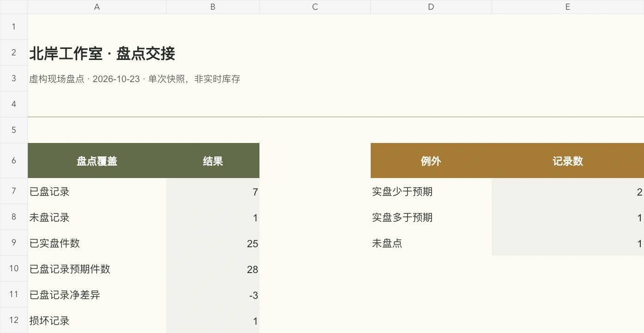This screenshot has height=333, width=644.
Task: Select column E header
Action: click(568, 7)
